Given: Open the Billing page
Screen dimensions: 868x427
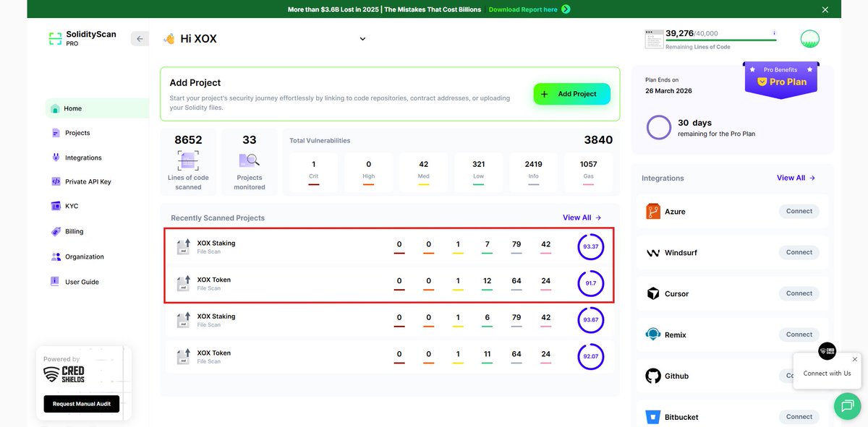Looking at the screenshot, I should (67, 231).
